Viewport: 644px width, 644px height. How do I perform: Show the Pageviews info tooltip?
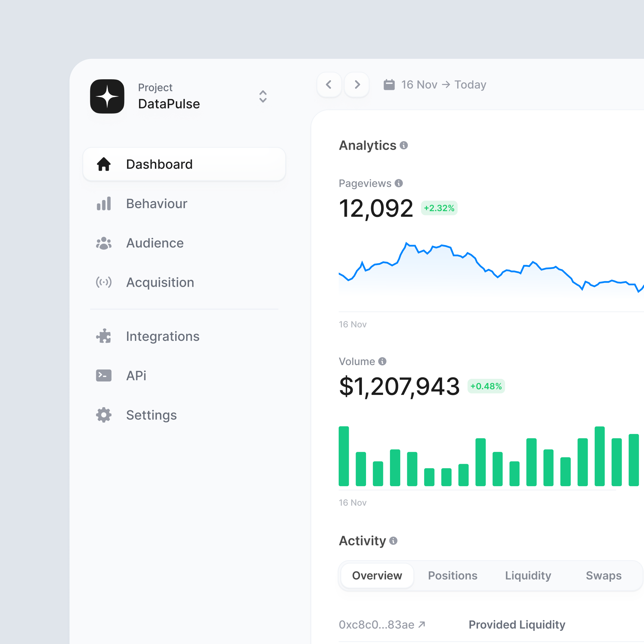(399, 183)
